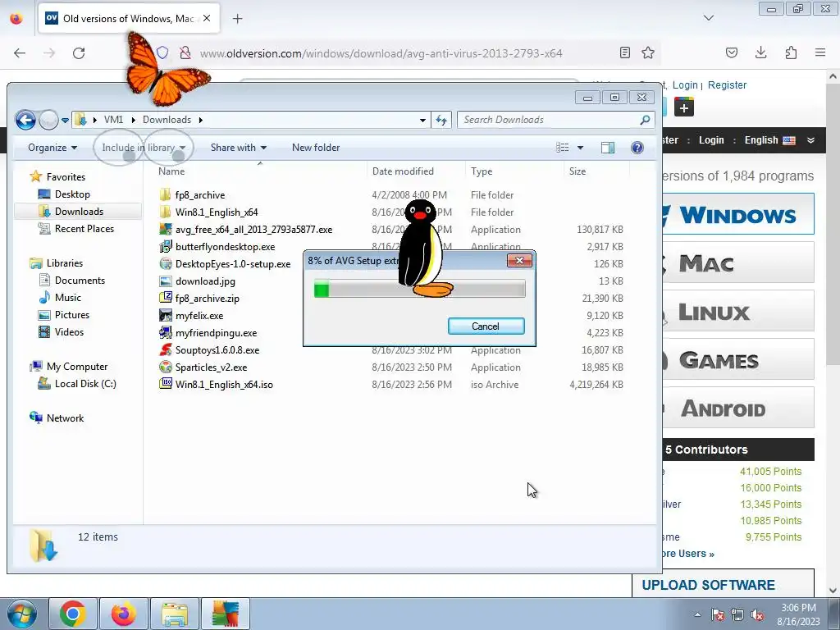Open the recent pages dropdown beside forward button
840x630 pixels.
[x=65, y=121]
